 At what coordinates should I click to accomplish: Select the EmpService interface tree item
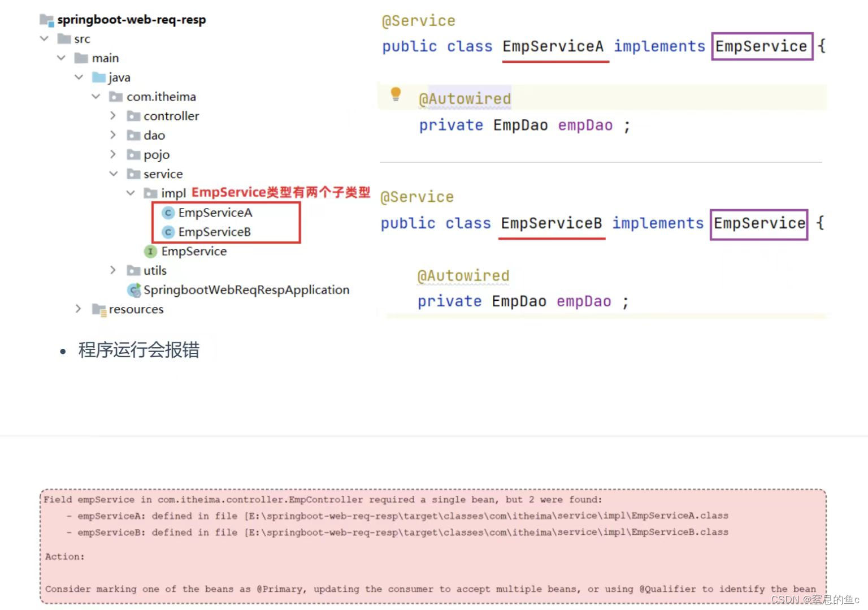(x=194, y=251)
